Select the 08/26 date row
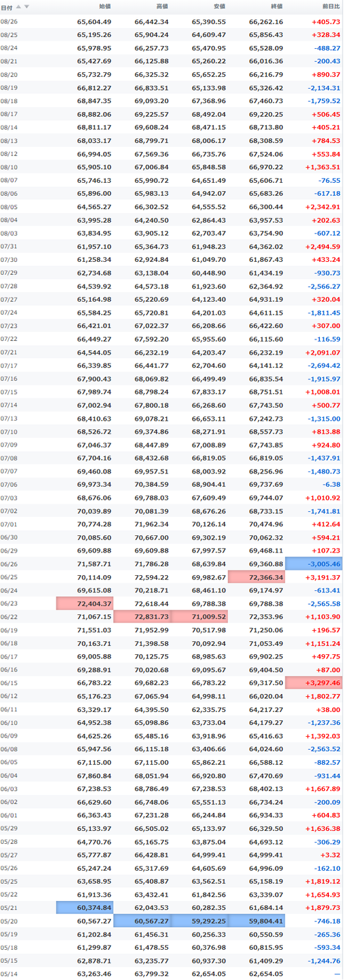Screen dimensions: 344x980 pos(171,21)
